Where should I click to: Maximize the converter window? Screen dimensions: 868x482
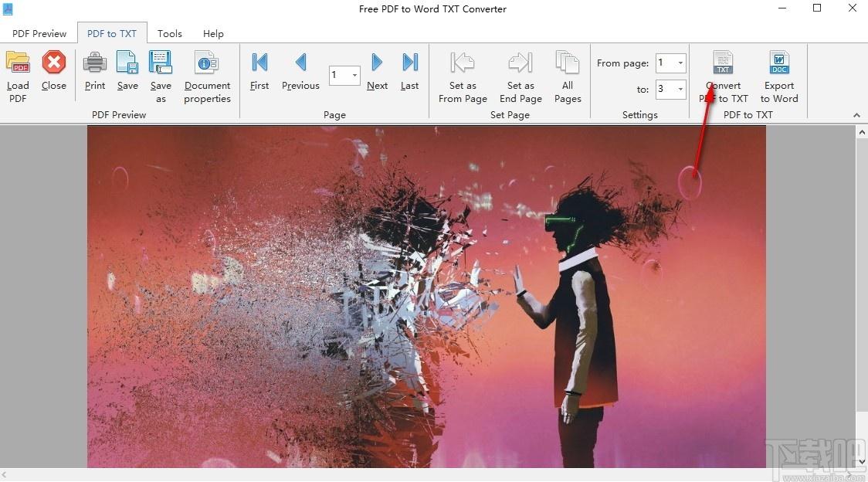pyautogui.click(x=816, y=8)
